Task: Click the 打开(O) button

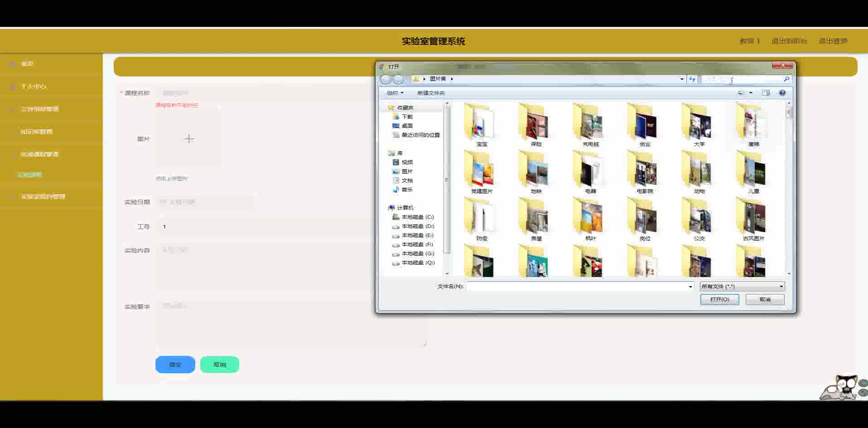Action: [719, 299]
